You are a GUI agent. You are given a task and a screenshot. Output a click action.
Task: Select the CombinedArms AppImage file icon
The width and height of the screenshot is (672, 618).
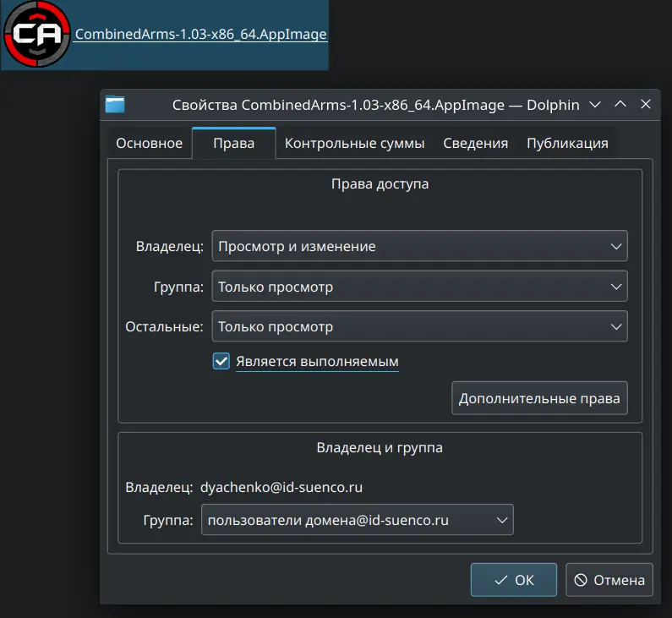coord(37,34)
